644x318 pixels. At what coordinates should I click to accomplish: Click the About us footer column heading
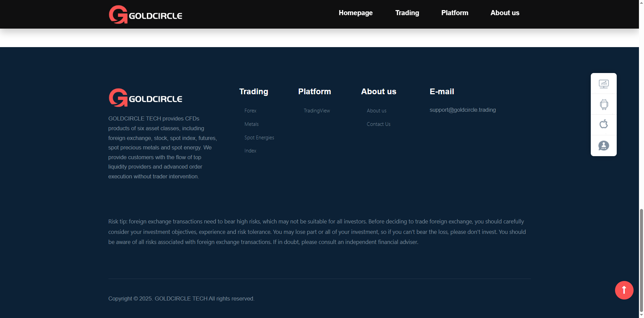pyautogui.click(x=379, y=92)
